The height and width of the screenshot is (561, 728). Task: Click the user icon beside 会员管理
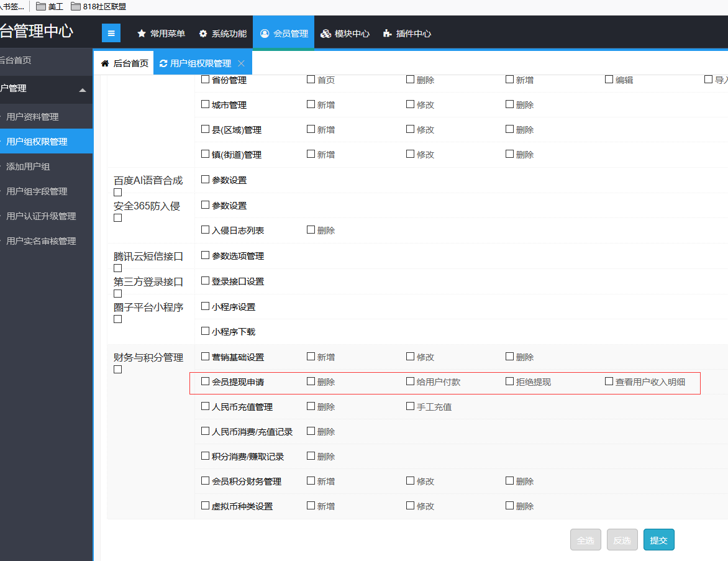(x=265, y=34)
